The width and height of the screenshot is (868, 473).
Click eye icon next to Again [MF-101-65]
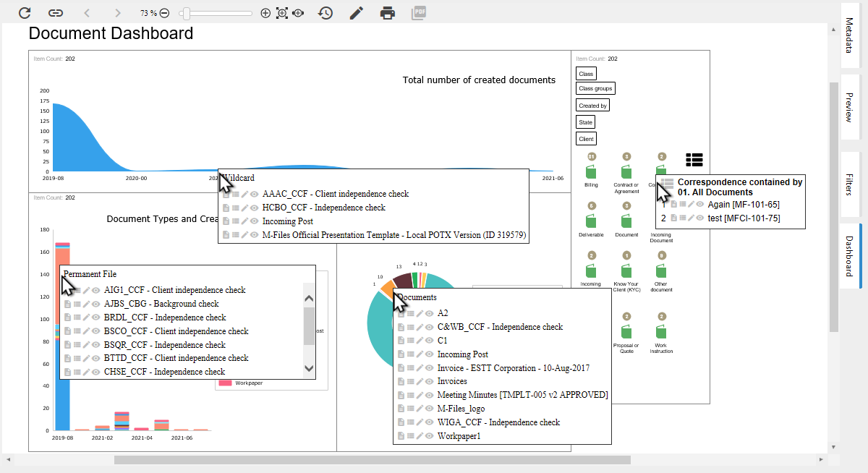click(x=700, y=205)
